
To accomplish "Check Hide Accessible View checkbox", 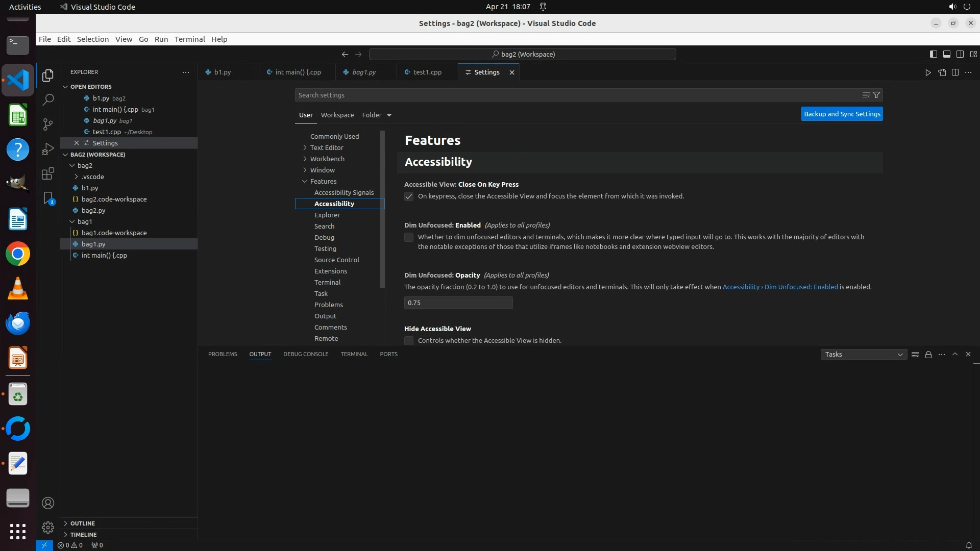I will (409, 340).
